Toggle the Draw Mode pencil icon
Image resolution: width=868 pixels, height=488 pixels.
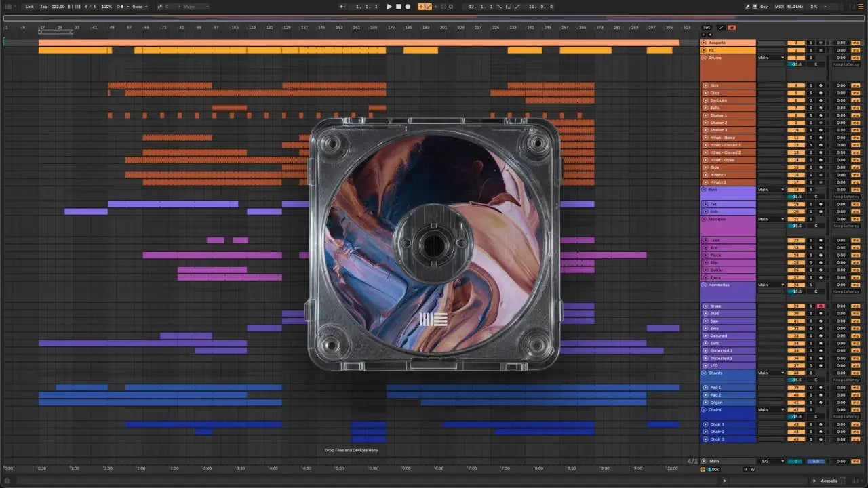[747, 7]
